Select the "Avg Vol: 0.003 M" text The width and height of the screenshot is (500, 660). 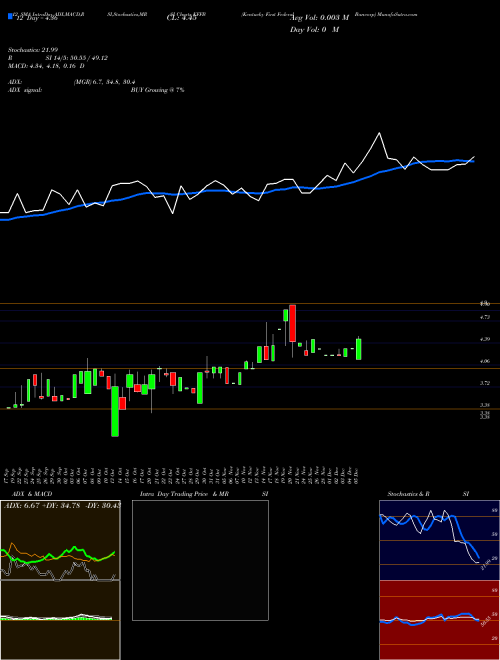[319, 18]
